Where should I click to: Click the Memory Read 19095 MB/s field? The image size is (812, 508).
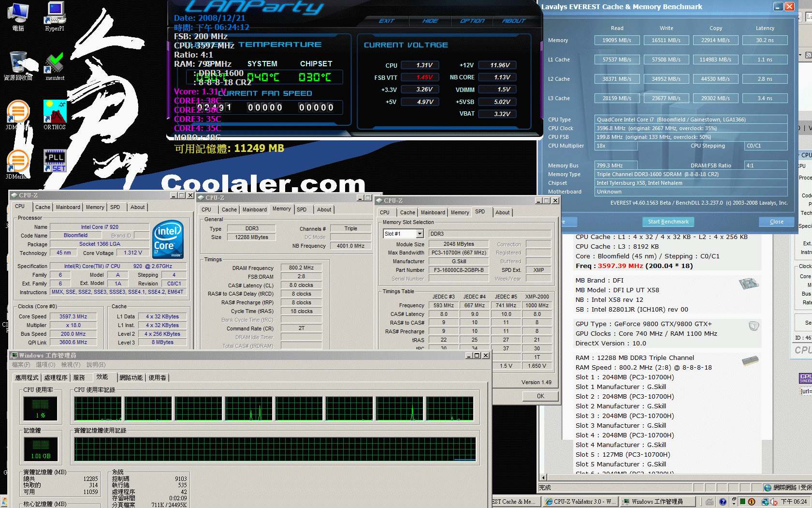(617, 40)
